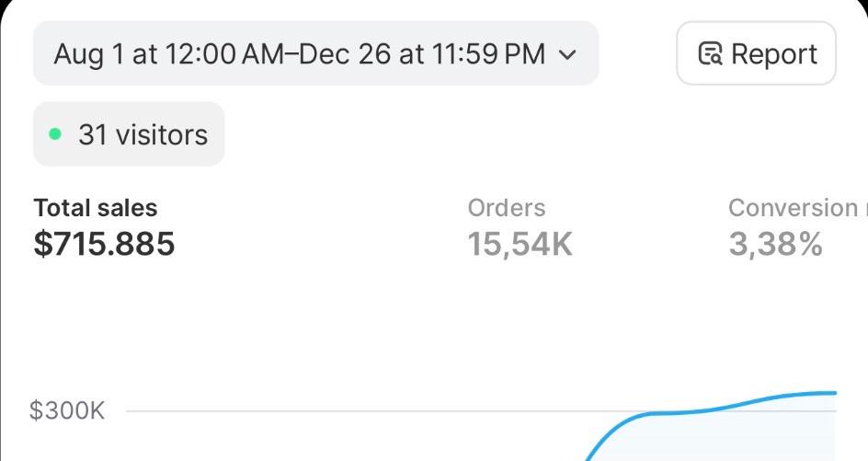Click the $300K axis label
868x461 pixels.
point(67,410)
